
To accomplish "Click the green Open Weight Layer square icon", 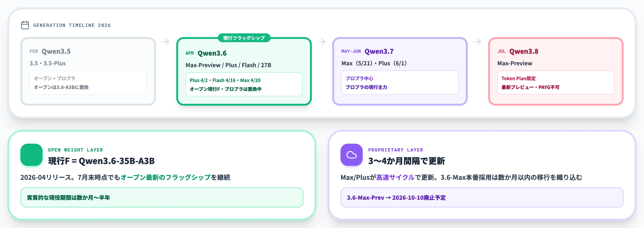I will click(x=31, y=155).
